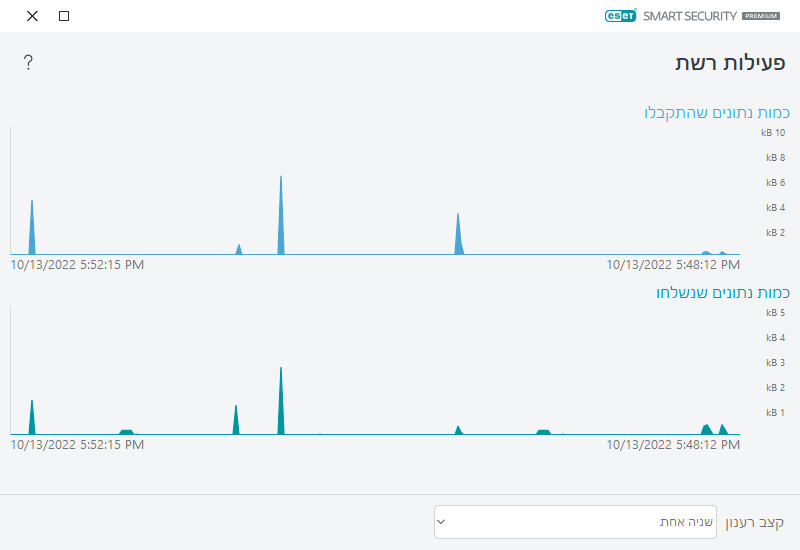Click the tallest peak in the received data chart

coord(281,214)
